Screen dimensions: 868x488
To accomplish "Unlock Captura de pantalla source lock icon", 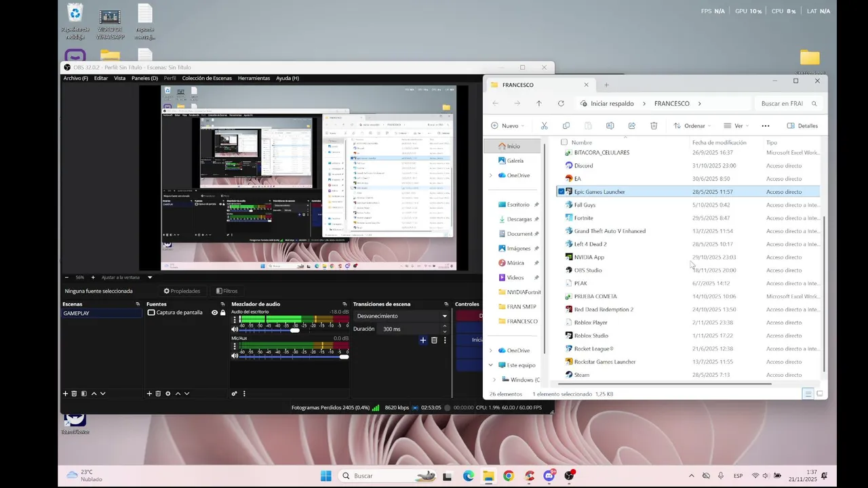I will point(222,312).
